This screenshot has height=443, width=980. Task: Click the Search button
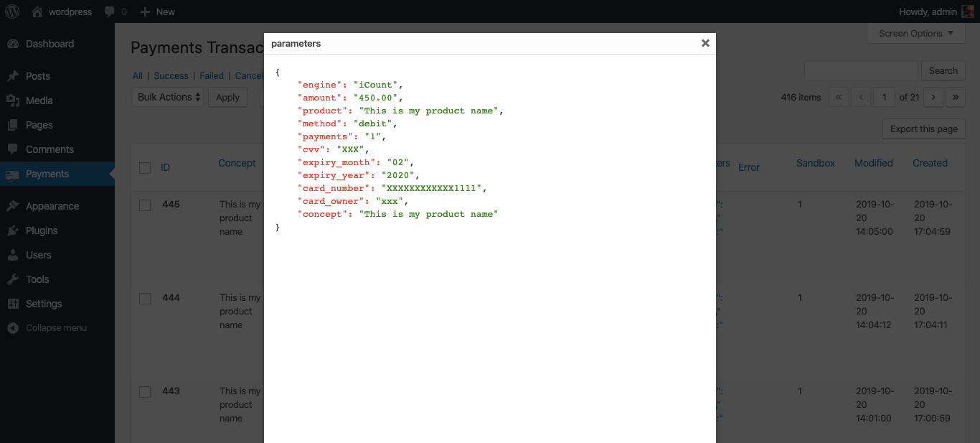click(943, 70)
